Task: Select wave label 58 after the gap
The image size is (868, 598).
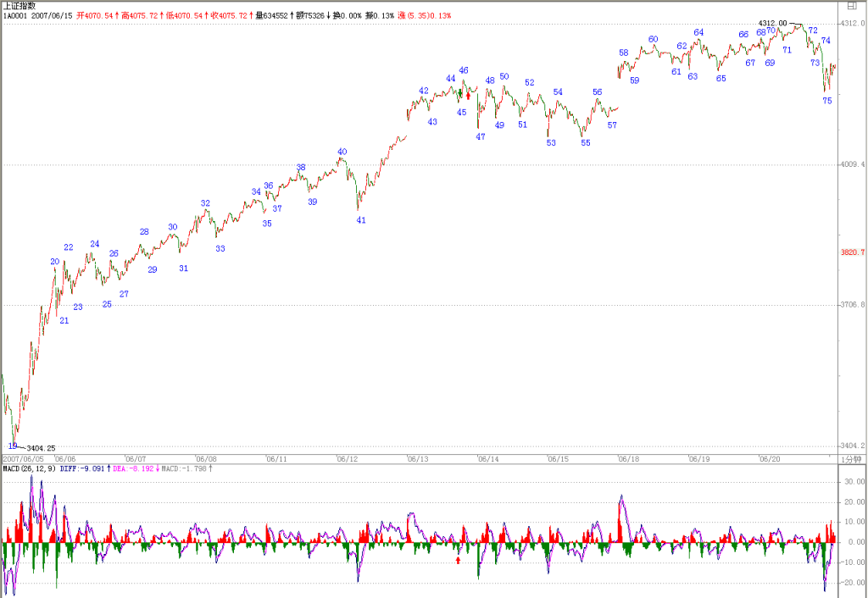Action: (x=623, y=53)
